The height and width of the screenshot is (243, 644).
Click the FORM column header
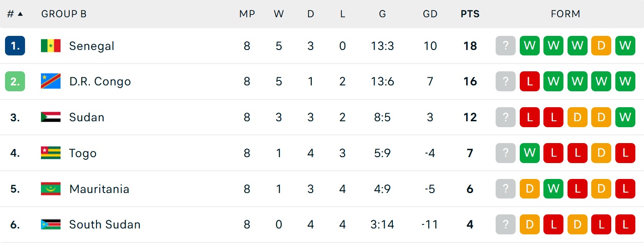(x=566, y=14)
